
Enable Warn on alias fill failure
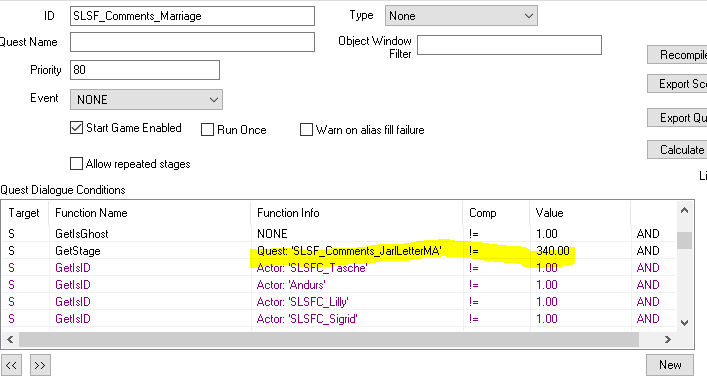306,130
